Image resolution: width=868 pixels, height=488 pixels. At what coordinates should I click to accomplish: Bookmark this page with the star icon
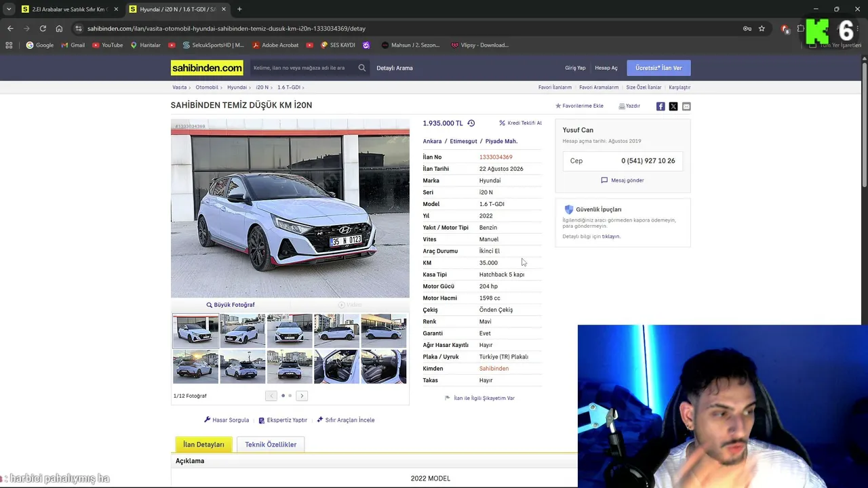(762, 28)
